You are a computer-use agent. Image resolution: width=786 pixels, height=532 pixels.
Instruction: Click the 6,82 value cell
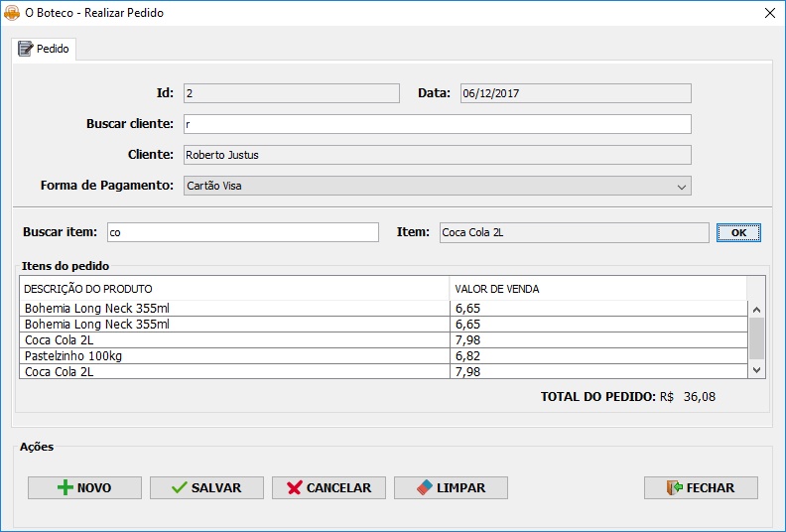[x=598, y=356]
